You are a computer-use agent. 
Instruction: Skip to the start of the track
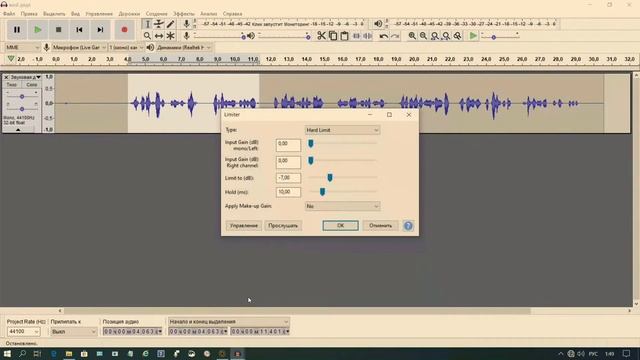(x=79, y=30)
